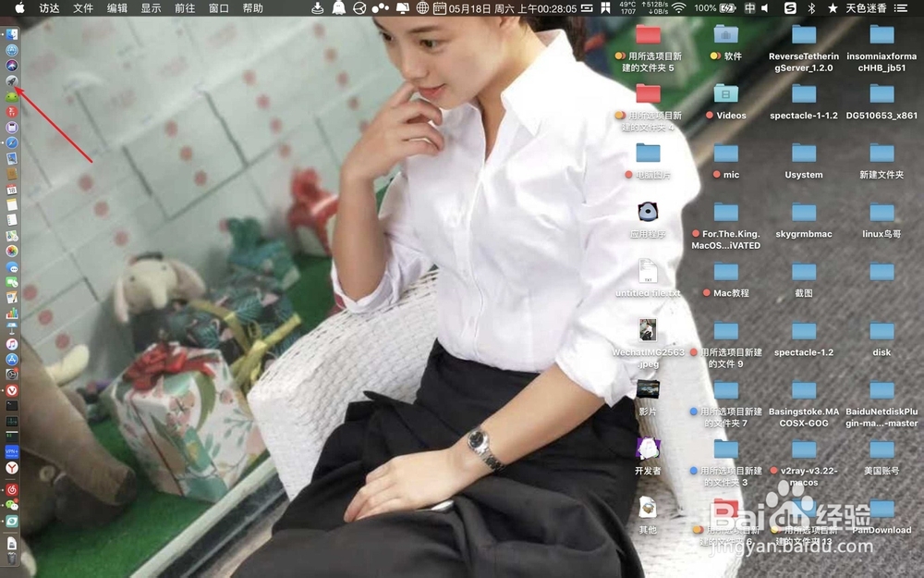Launch Siri from the Dock
This screenshot has height=578, width=924.
pyautogui.click(x=11, y=66)
